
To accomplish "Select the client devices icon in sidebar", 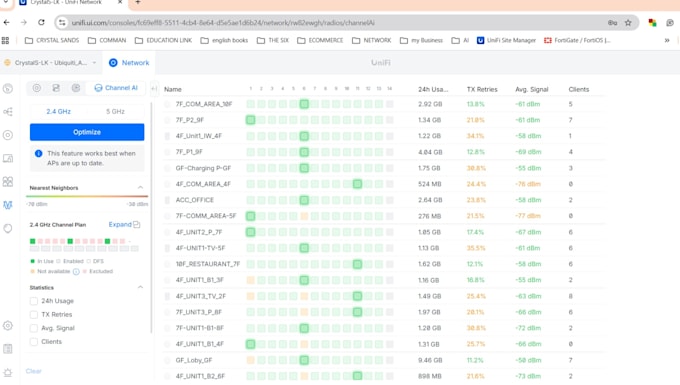I will (x=8, y=158).
